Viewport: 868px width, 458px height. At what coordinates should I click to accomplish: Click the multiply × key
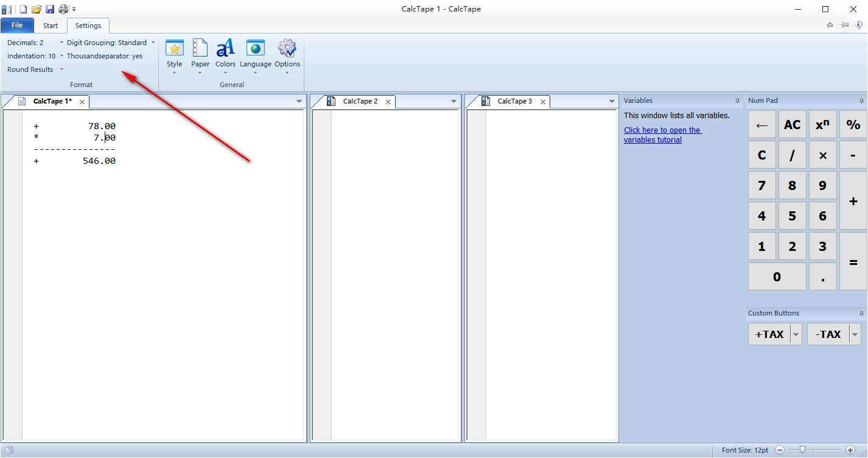pyautogui.click(x=822, y=155)
